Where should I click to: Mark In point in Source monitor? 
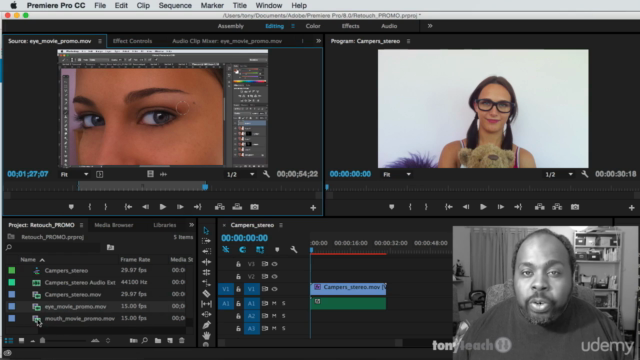[90, 207]
